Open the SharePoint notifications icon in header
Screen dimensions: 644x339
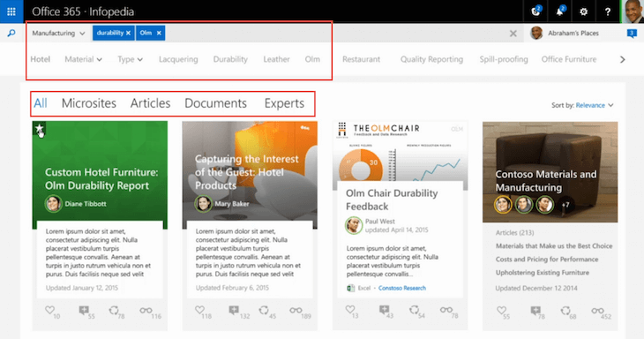pos(535,11)
